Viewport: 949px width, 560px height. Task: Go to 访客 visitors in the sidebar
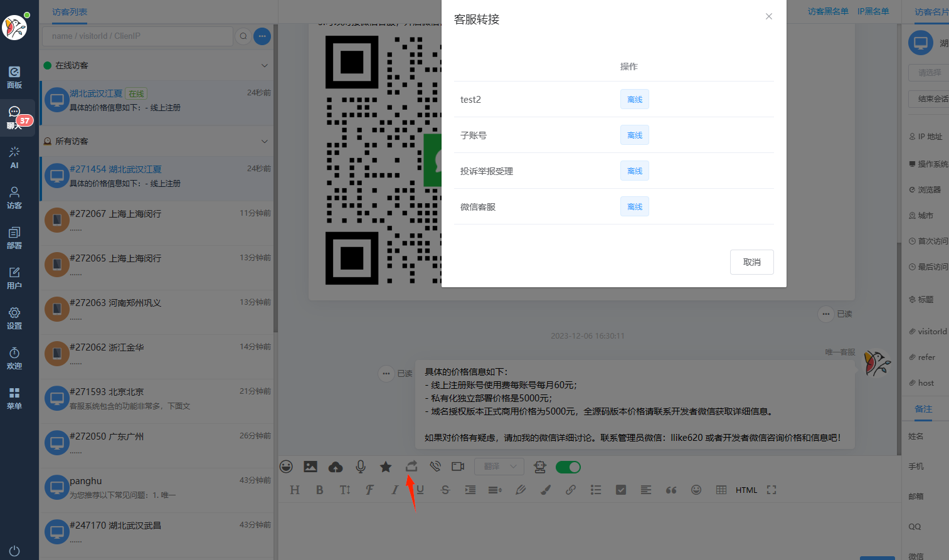[14, 198]
